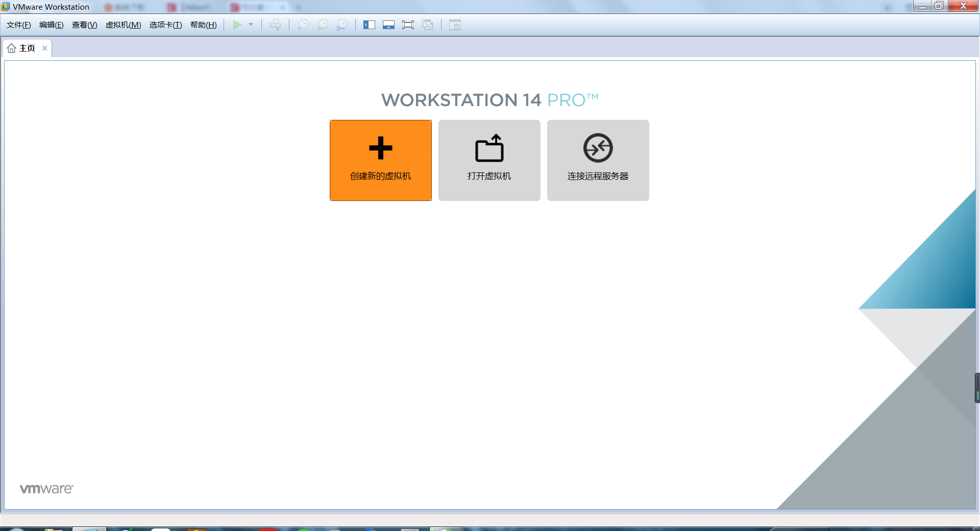The width and height of the screenshot is (980, 531).
Task: Click the Send Ctrl+Alt+Del toolbar icon
Action: (276, 25)
